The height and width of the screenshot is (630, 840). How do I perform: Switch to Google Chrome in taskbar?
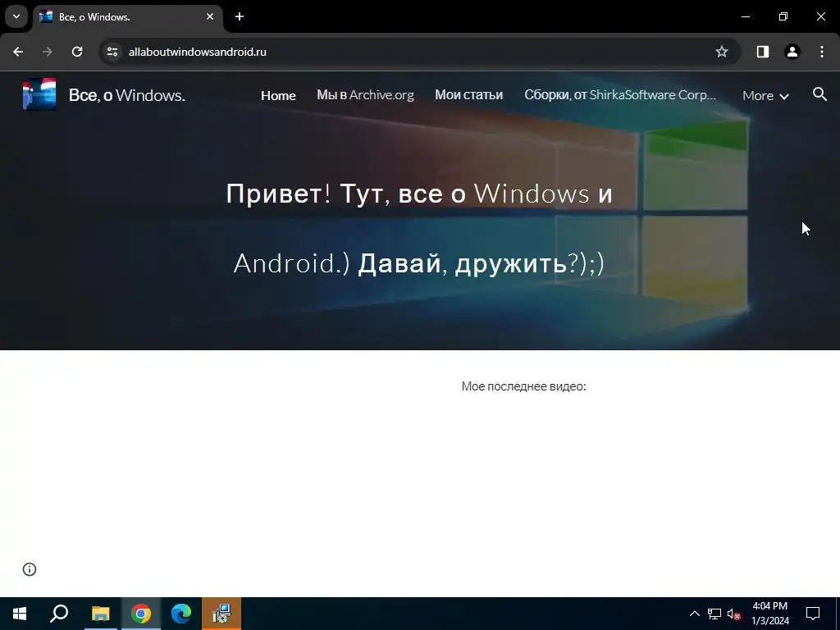click(141, 614)
